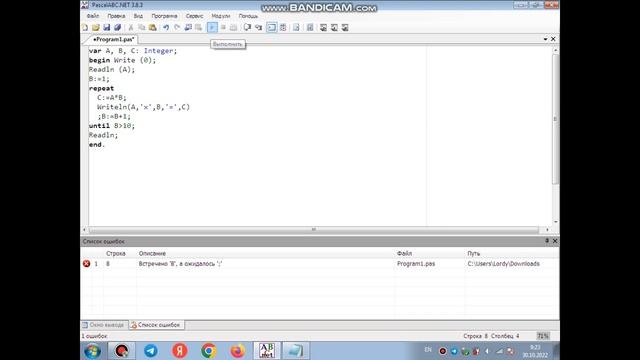Open a file with the folder icon

pyautogui.click(x=96, y=27)
